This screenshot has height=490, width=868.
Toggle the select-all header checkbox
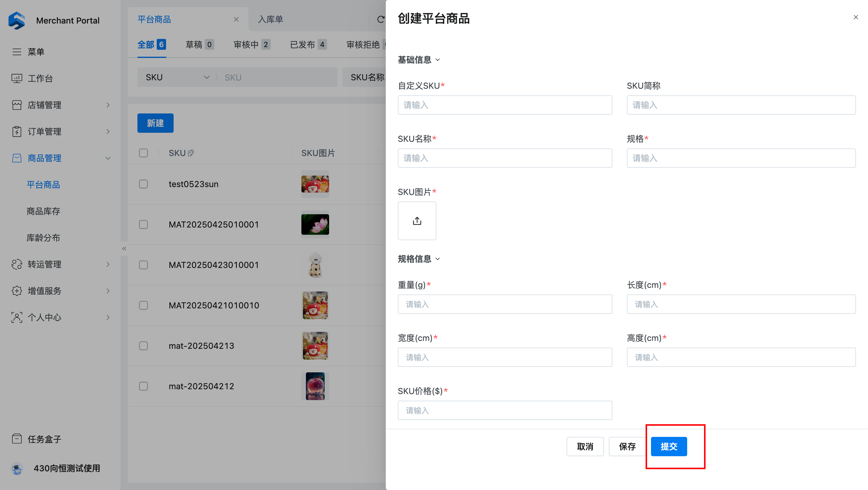point(143,153)
